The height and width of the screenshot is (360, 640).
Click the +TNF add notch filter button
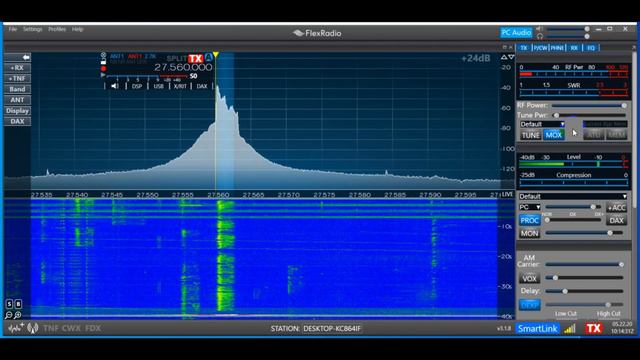click(18, 78)
